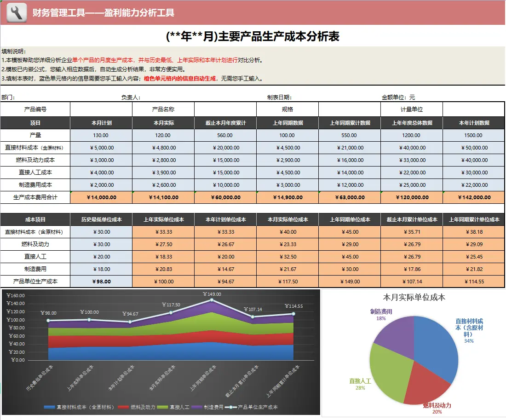Click green 直接人工 legend marker
The width and height of the screenshot is (506, 420).
pos(162,407)
